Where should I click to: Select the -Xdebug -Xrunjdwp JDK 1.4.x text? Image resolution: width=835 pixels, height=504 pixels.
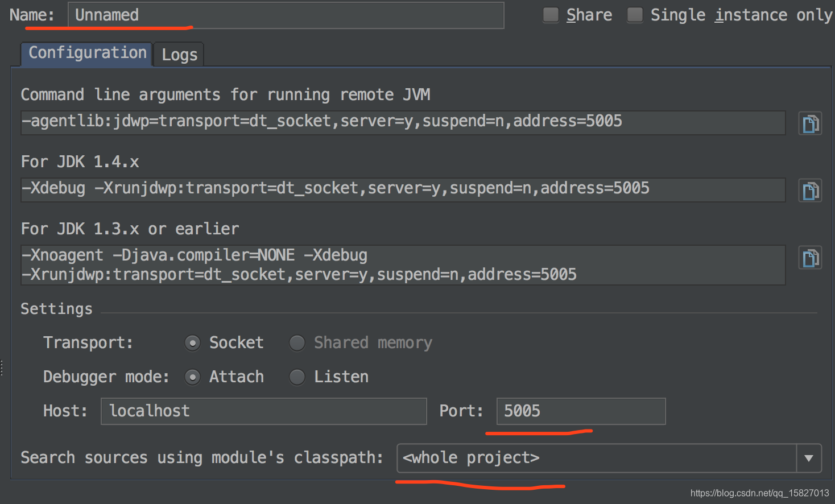pos(403,190)
